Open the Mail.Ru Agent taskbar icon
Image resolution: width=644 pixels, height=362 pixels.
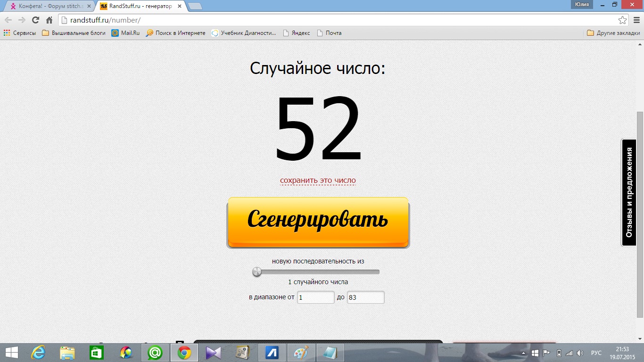[x=155, y=352]
